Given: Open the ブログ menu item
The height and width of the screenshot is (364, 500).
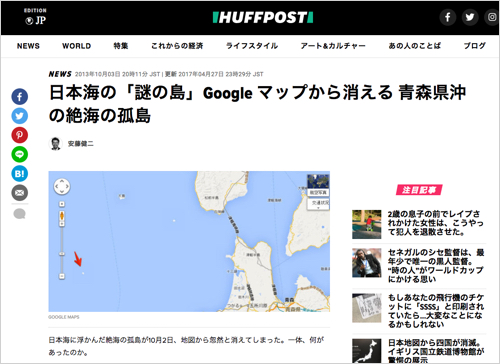Looking at the screenshot, I should pyautogui.click(x=475, y=46).
